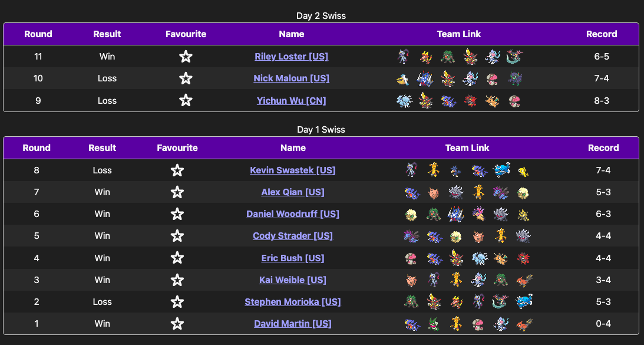Click the Day 1 Swiss Round column header
Image resolution: width=644 pixels, height=345 pixels.
pos(37,148)
